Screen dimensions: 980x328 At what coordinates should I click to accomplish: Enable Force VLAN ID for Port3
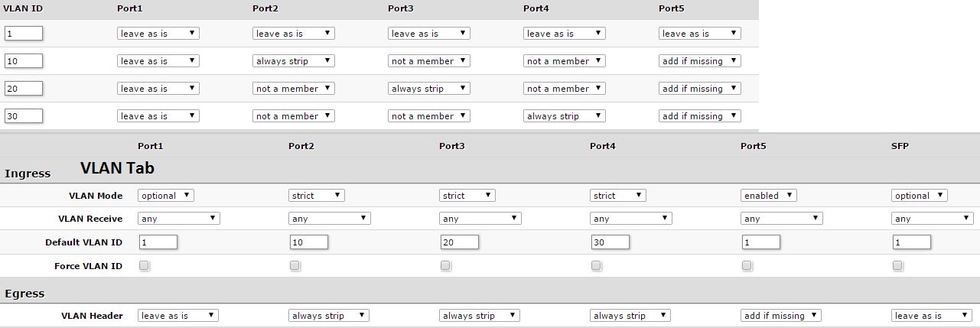point(446,266)
